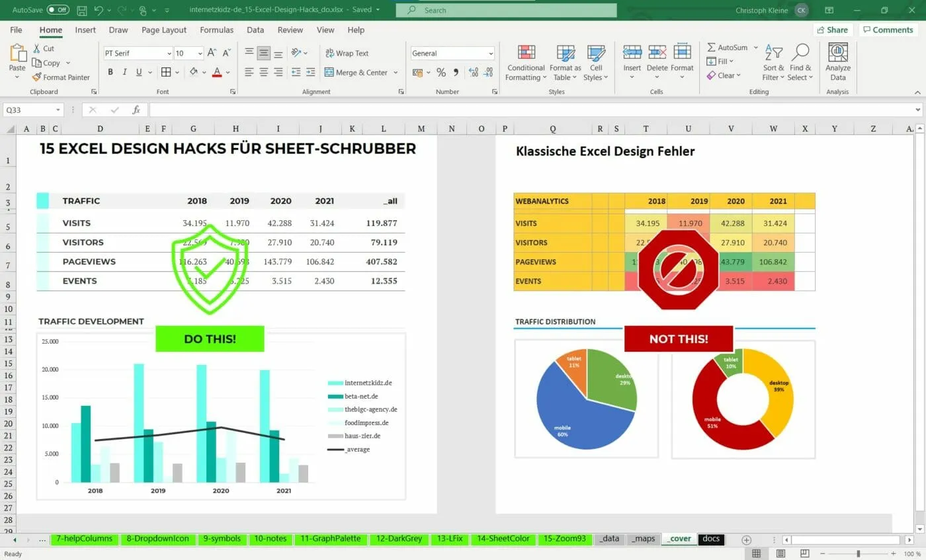Screen dimensions: 926x560
Task: Click the Share button
Action: (x=832, y=30)
